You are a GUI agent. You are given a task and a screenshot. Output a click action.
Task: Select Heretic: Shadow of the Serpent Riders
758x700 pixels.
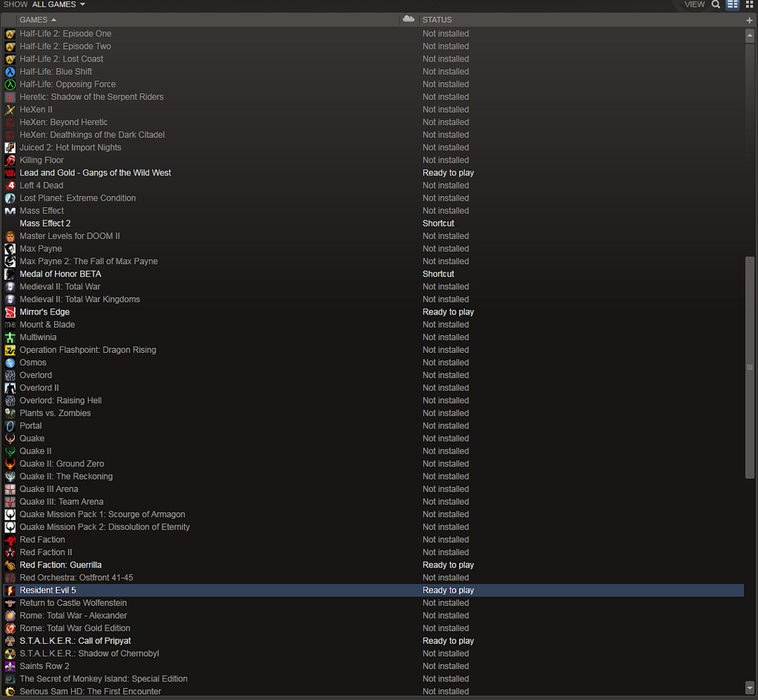(91, 97)
